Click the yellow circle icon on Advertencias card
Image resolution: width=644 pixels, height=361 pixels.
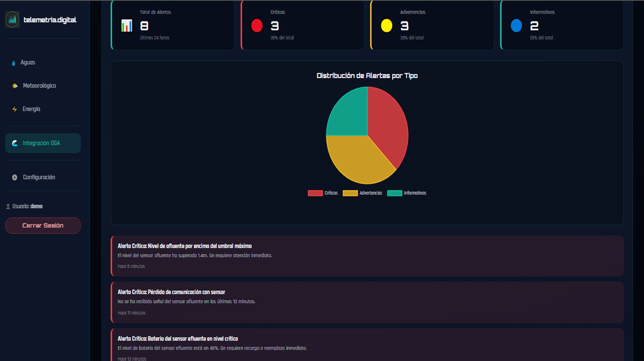tap(386, 26)
